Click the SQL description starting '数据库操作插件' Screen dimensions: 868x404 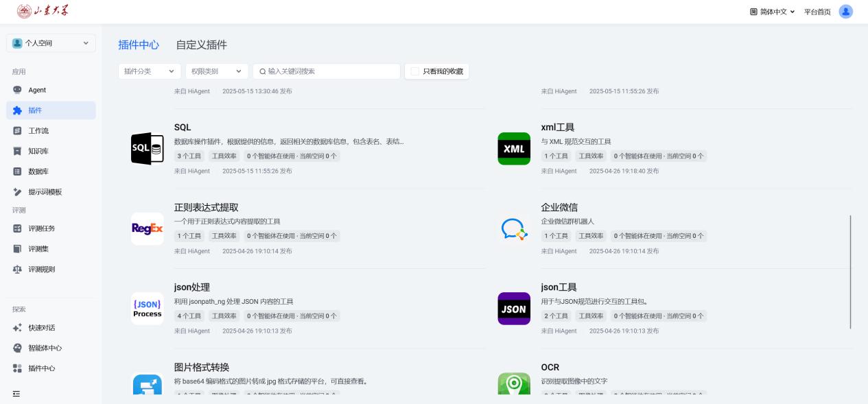[289, 142]
